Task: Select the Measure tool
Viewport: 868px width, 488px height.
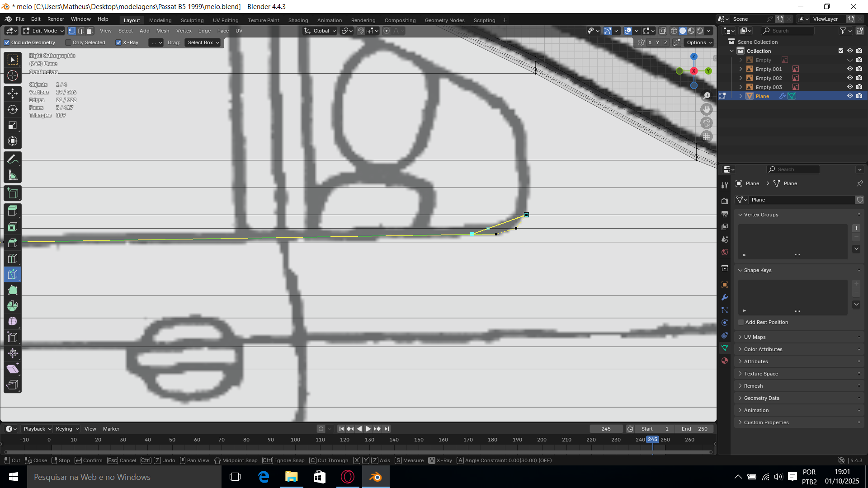Action: (x=13, y=175)
